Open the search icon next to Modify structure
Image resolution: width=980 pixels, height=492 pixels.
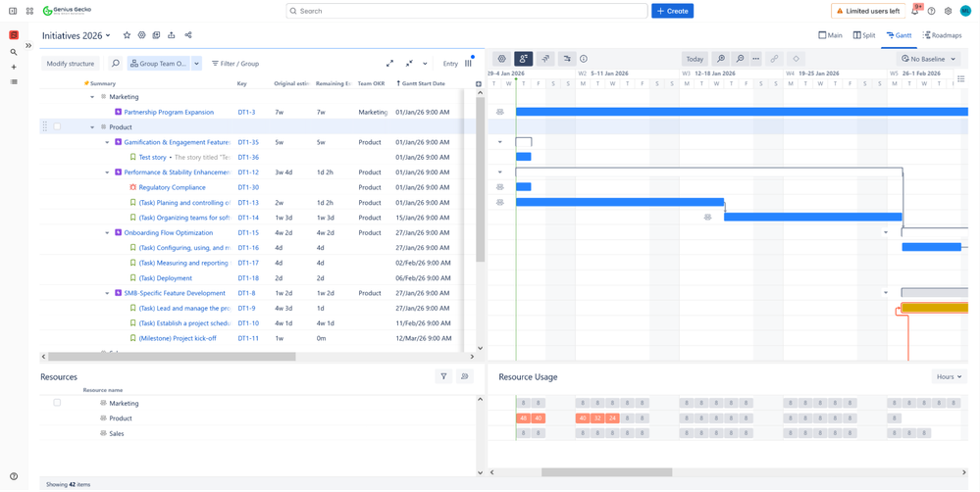pyautogui.click(x=115, y=63)
